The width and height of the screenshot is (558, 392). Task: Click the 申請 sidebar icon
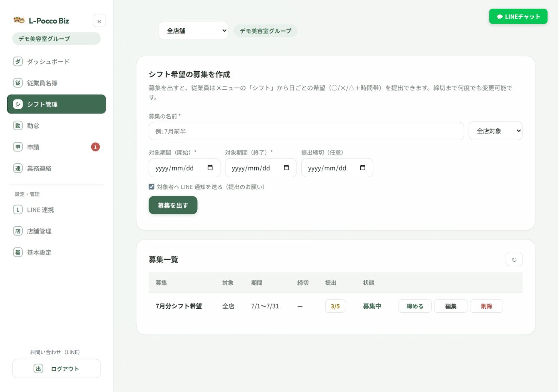[18, 147]
